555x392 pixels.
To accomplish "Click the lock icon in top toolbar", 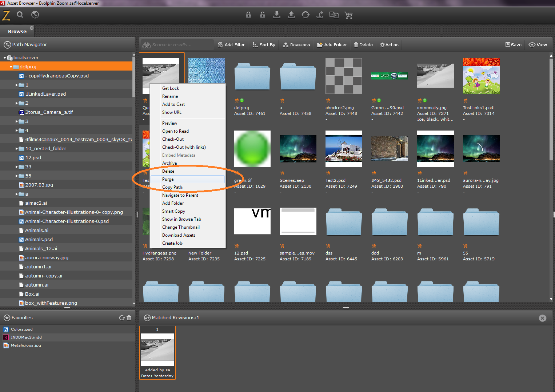I will tap(248, 15).
